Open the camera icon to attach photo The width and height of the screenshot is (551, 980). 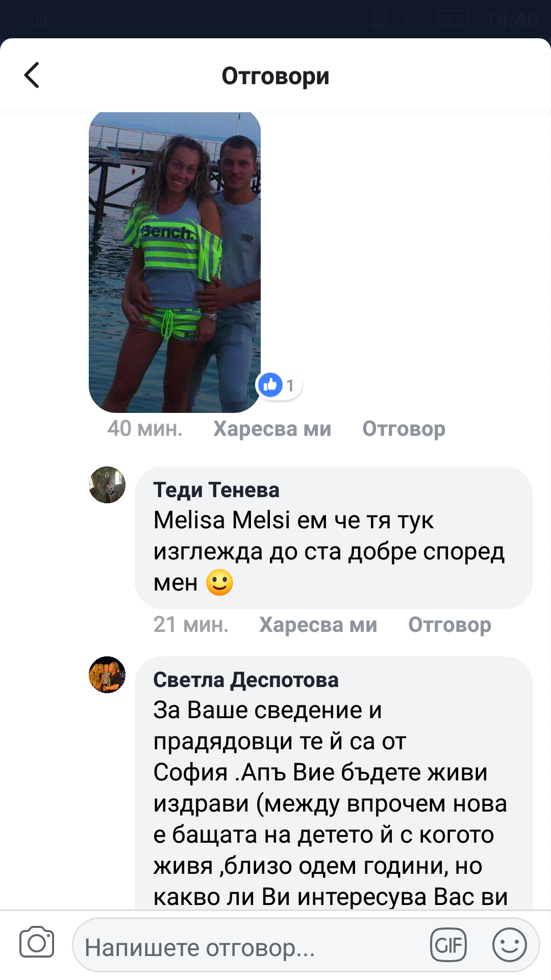(x=37, y=942)
